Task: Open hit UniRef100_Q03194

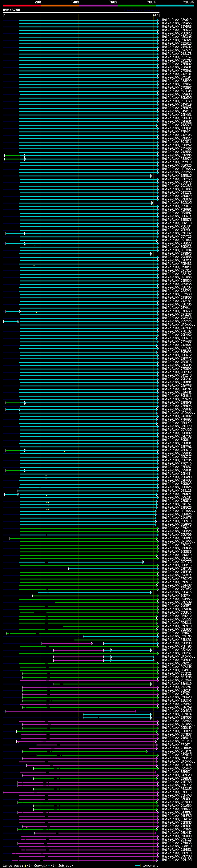Action: coord(177,78)
